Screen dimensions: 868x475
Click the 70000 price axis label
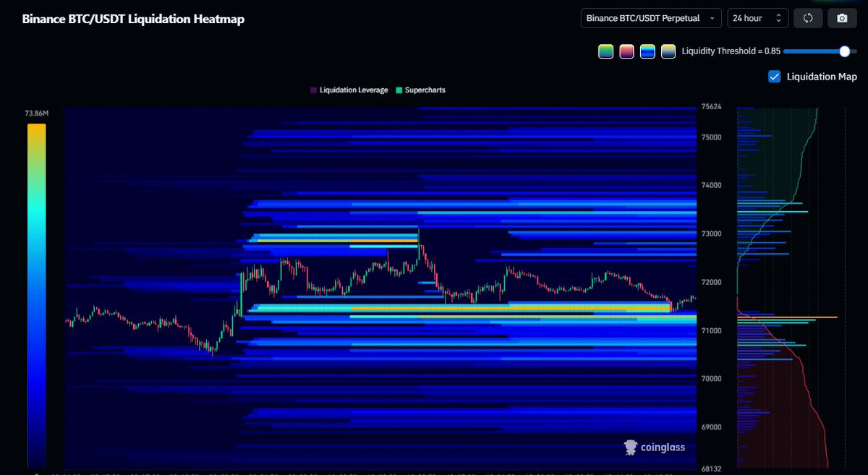pos(712,379)
